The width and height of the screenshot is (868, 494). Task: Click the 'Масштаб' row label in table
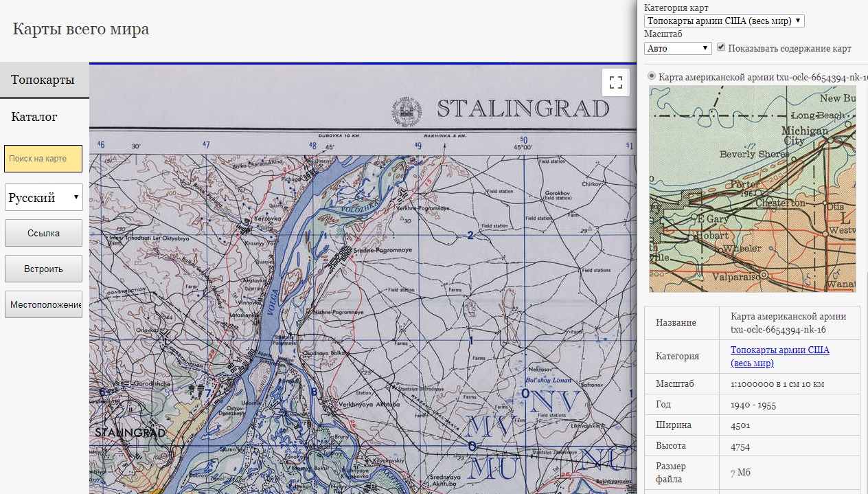coord(675,384)
